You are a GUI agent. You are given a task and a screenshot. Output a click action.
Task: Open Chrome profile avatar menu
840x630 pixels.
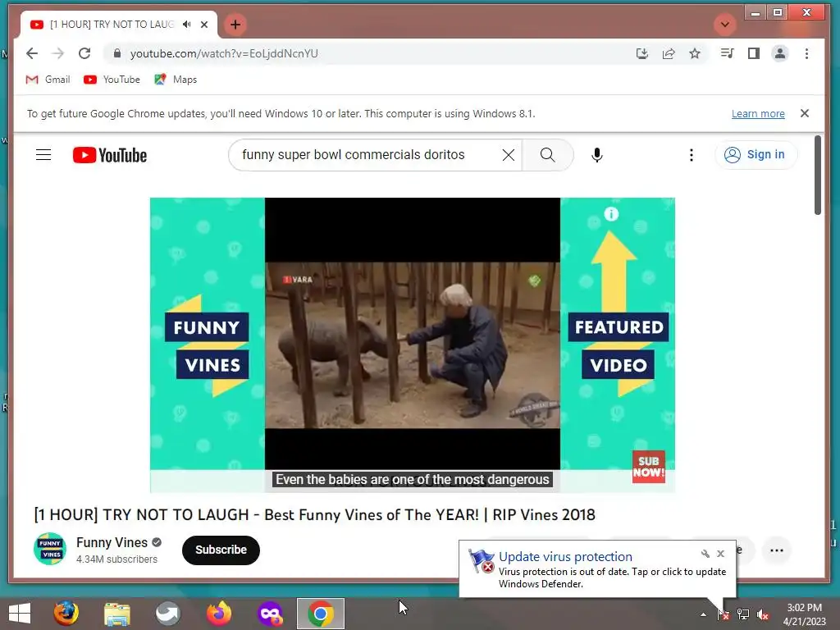tap(780, 53)
